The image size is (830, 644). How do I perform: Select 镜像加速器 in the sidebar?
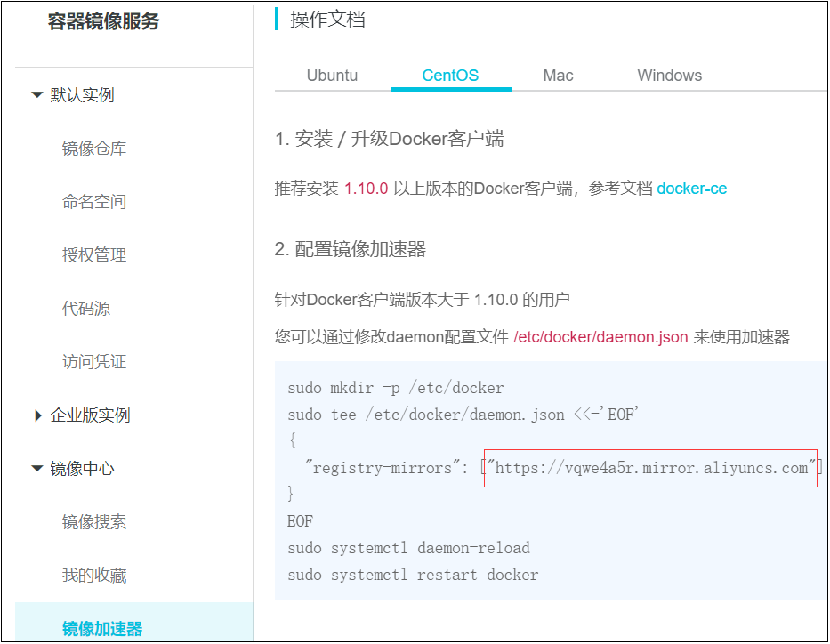click(102, 629)
